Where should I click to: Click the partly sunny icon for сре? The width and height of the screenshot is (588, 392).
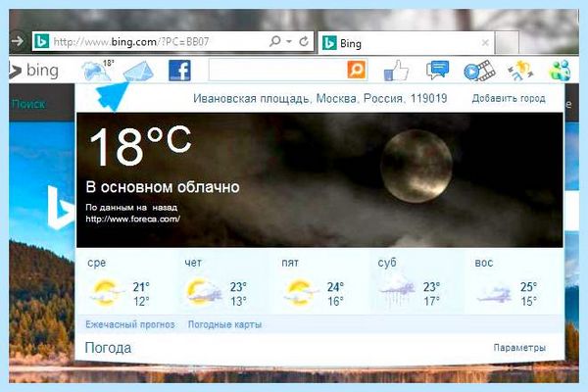107,292
